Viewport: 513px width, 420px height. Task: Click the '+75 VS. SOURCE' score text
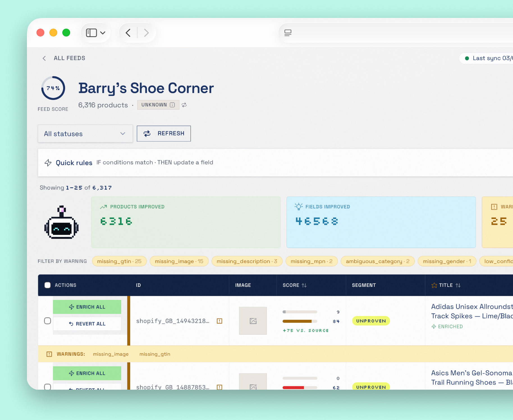pyautogui.click(x=306, y=330)
